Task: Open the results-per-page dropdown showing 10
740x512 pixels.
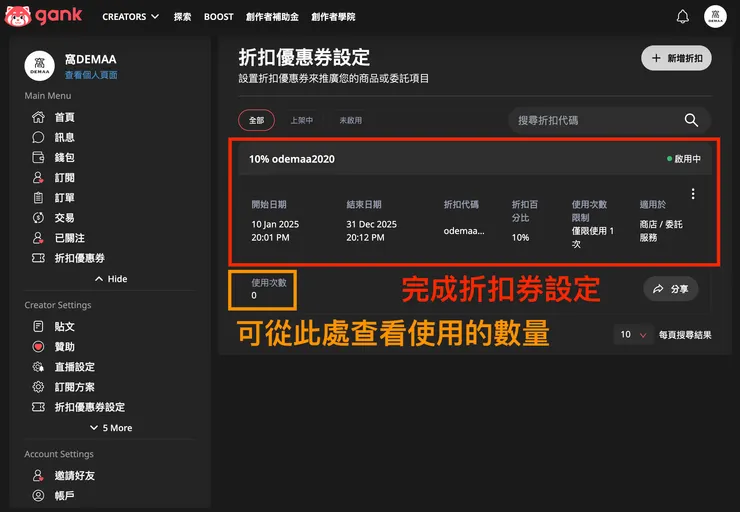Action: 633,335
